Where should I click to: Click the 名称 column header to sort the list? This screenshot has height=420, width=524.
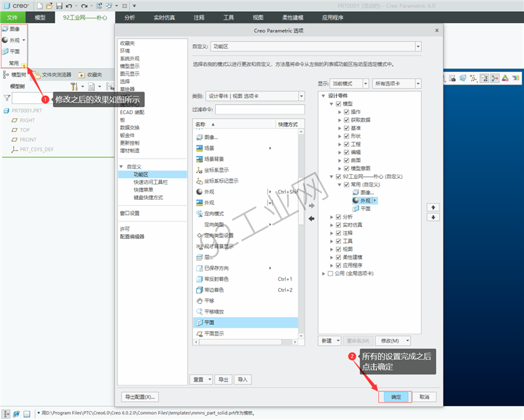point(234,124)
